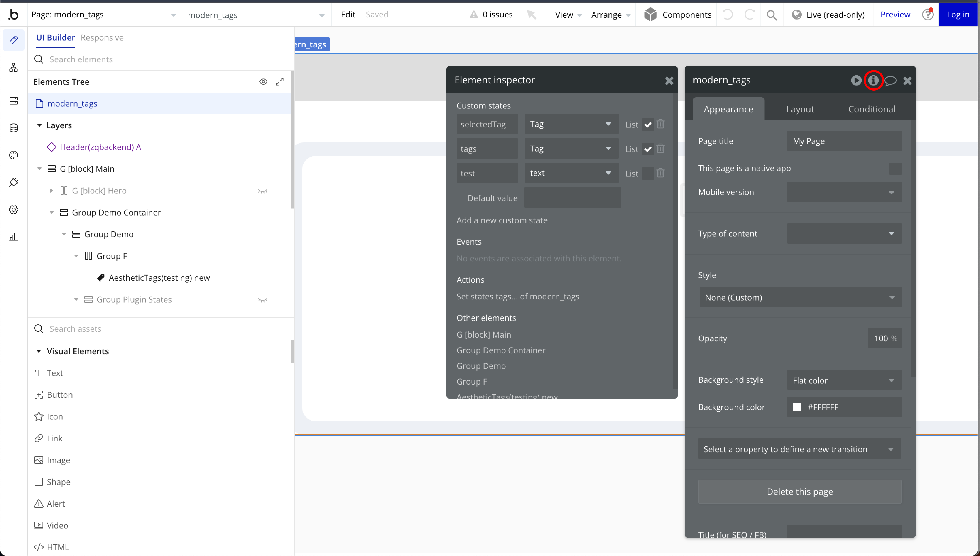The height and width of the screenshot is (556, 980).
Task: Open the Data tab database icon
Action: pos(14,128)
